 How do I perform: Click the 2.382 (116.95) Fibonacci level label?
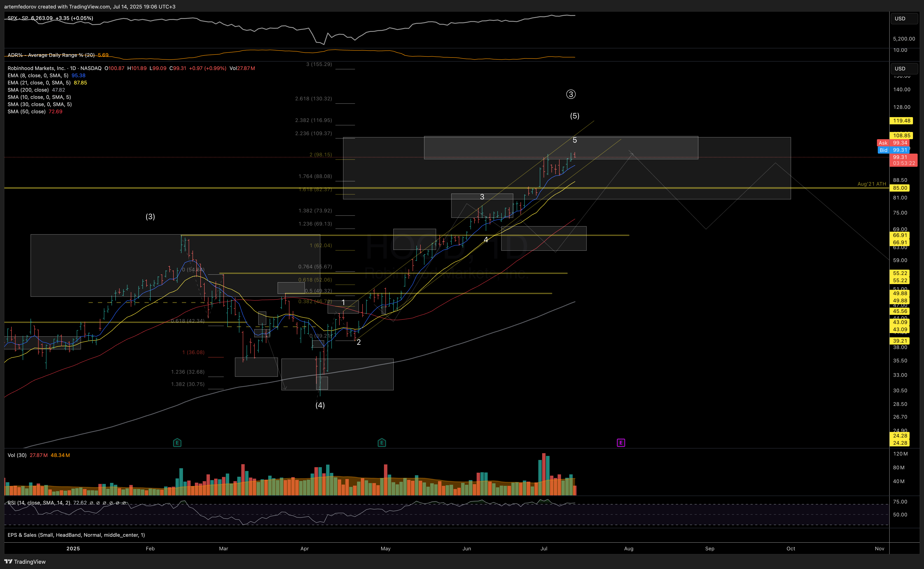coord(313,120)
